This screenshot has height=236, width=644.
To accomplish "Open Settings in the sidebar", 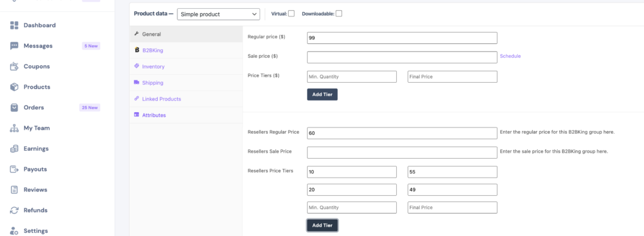I will click(36, 231).
